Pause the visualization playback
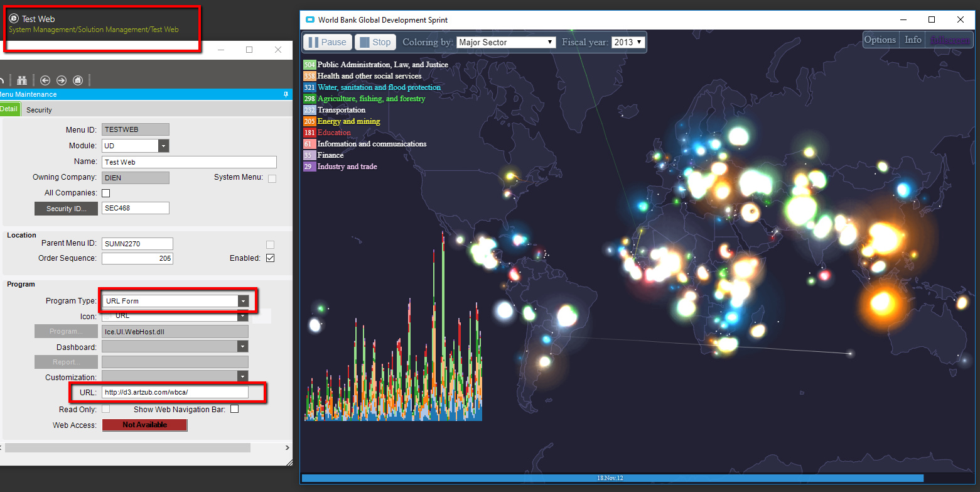The width and height of the screenshot is (980, 492). click(x=327, y=42)
